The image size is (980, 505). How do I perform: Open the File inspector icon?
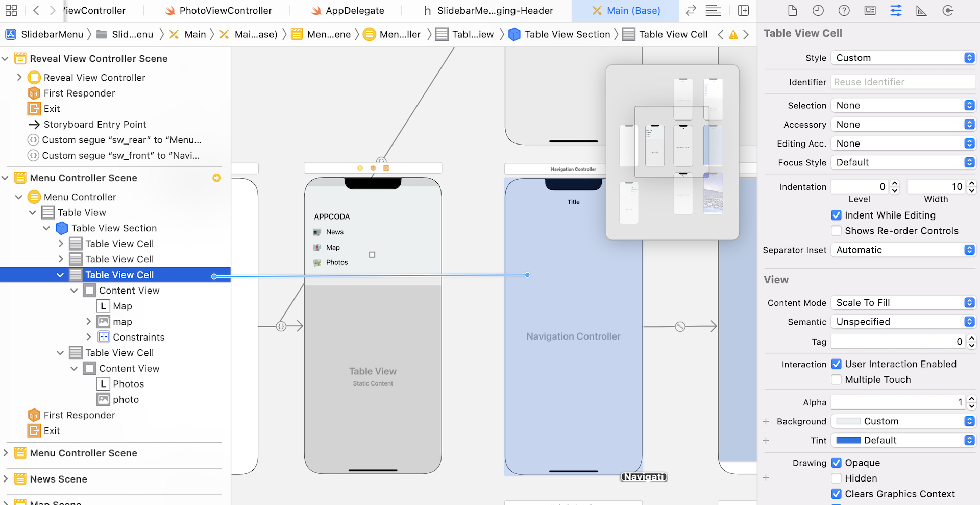792,11
